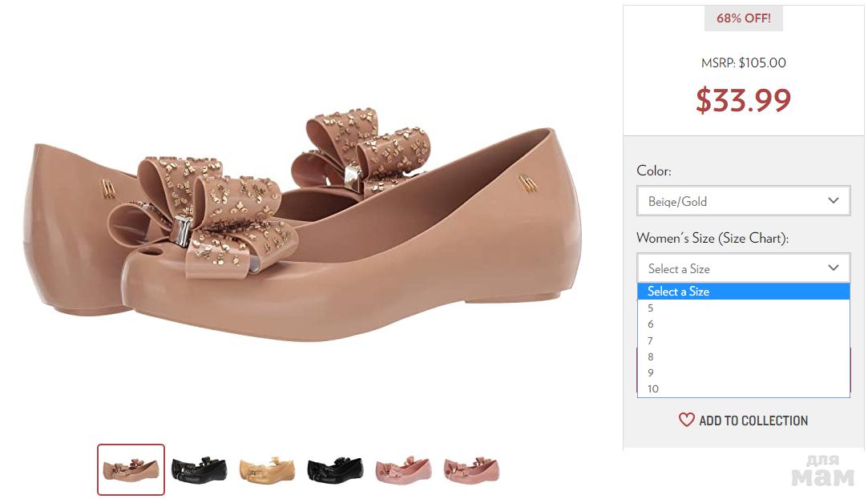Open the last pink shoe thumbnail
Screen dimensions: 868x499
(471, 469)
